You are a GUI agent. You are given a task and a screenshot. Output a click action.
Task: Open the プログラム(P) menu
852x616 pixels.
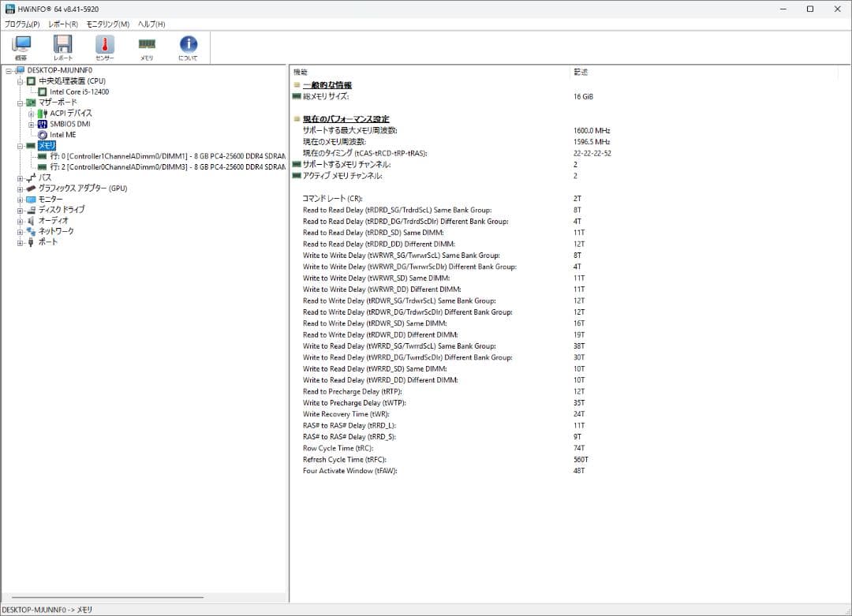[x=22, y=24]
